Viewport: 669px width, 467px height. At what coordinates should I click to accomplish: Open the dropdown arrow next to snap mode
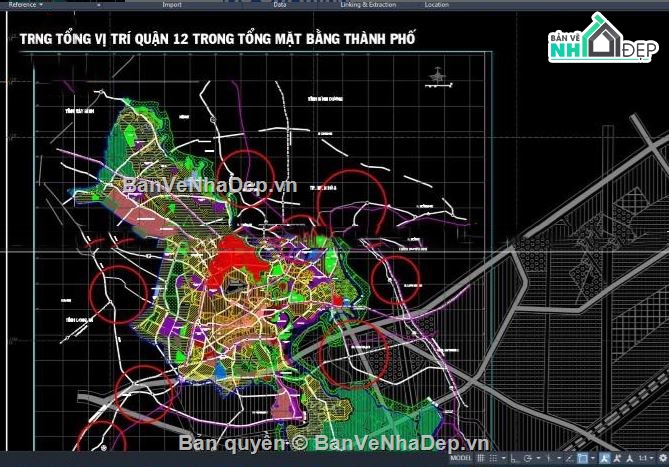click(x=504, y=459)
